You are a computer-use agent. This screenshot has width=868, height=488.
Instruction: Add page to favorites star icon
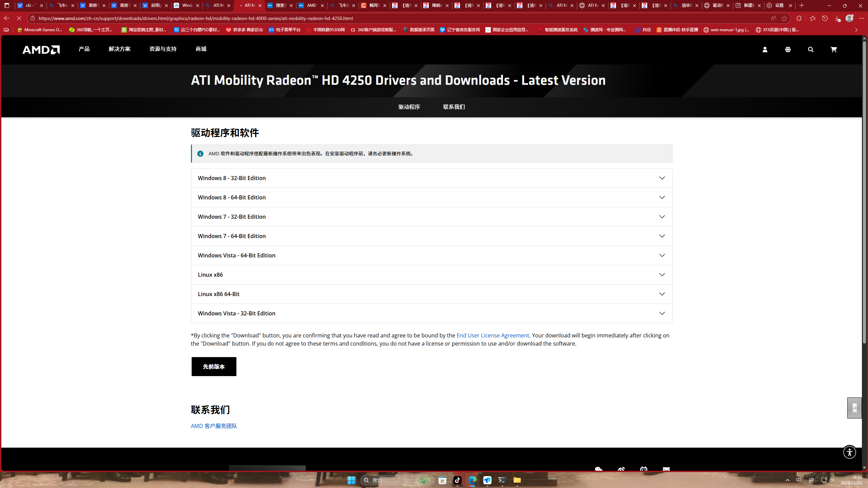pos(784,18)
